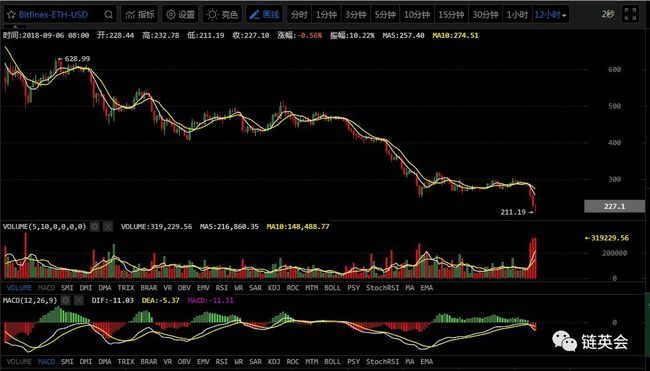Select StochRSI in the volume panel's tab row
Screen dimensions: 650x371
coord(382,287)
